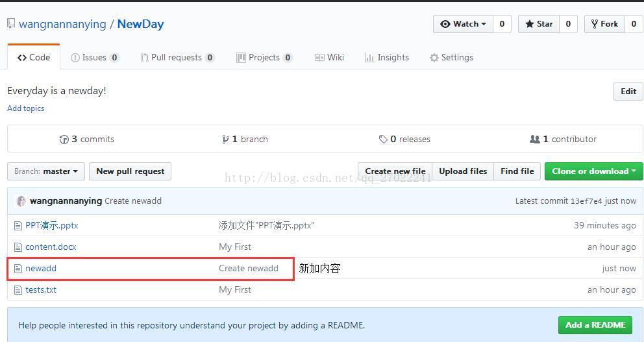Click the Wiki book icon

[x=319, y=58]
